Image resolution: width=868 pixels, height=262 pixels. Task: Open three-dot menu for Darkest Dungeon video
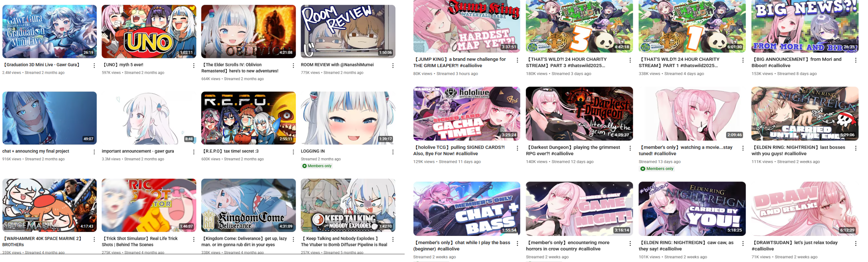tap(630, 148)
